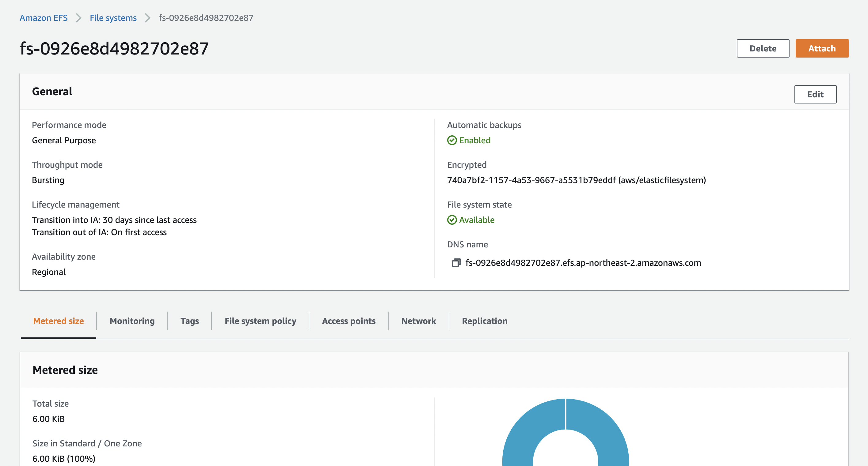
Task: Click the General panel heading
Action: tap(52, 91)
